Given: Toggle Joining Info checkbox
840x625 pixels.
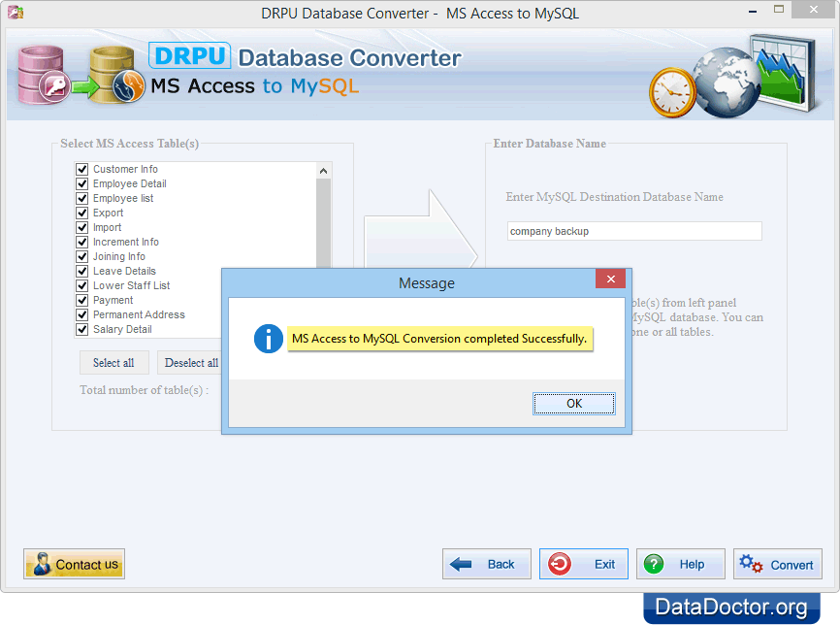Looking at the screenshot, I should 82,256.
